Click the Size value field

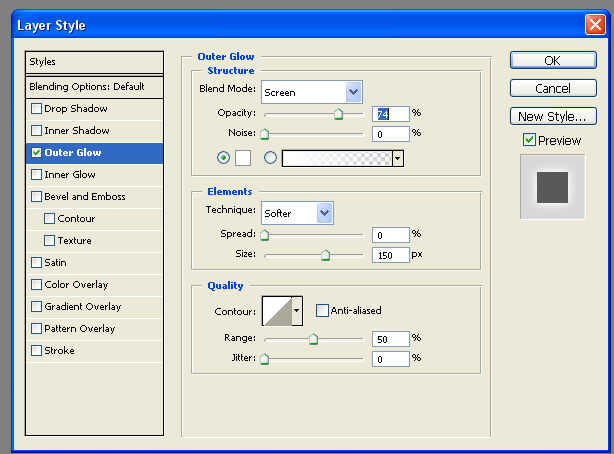pos(390,255)
